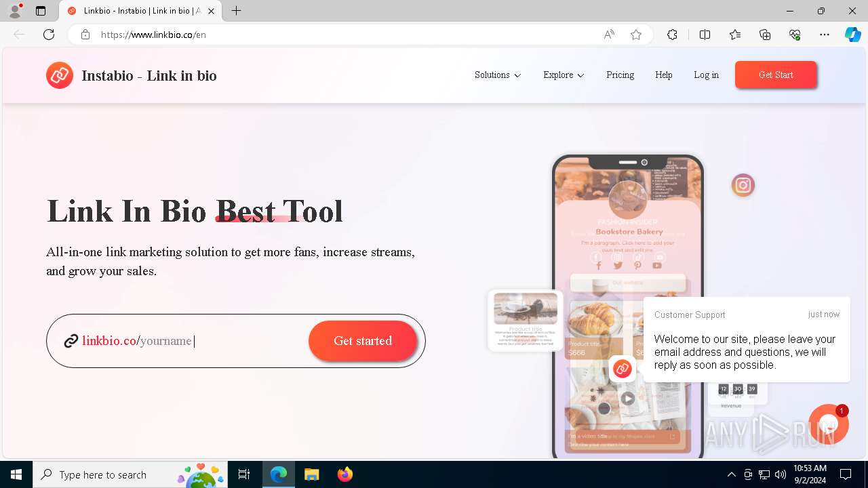Go to the Pricing page
This screenshot has width=868, height=488.
coord(620,75)
